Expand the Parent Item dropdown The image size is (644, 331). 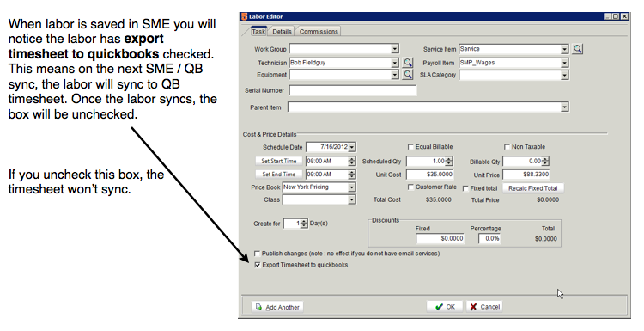[x=564, y=107]
